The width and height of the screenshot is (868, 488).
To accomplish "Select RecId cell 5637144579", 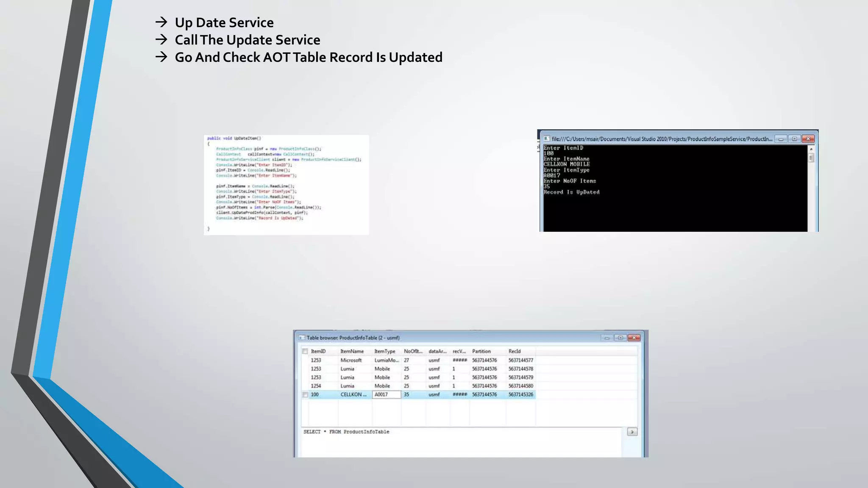I will click(x=521, y=377).
